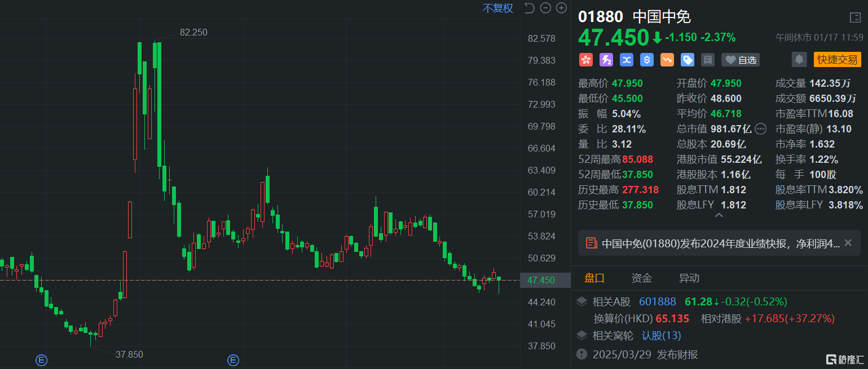Click the grey note bookmark icon
Viewport: 868px width, 369px height.
708,60
